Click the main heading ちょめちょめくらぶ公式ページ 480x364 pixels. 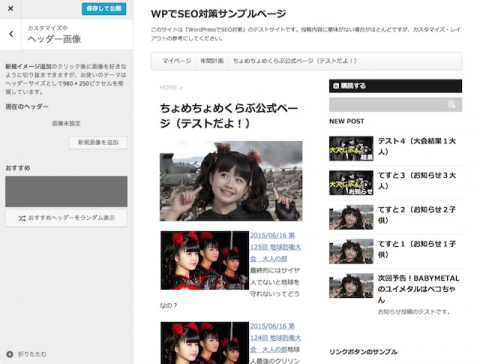(x=229, y=116)
